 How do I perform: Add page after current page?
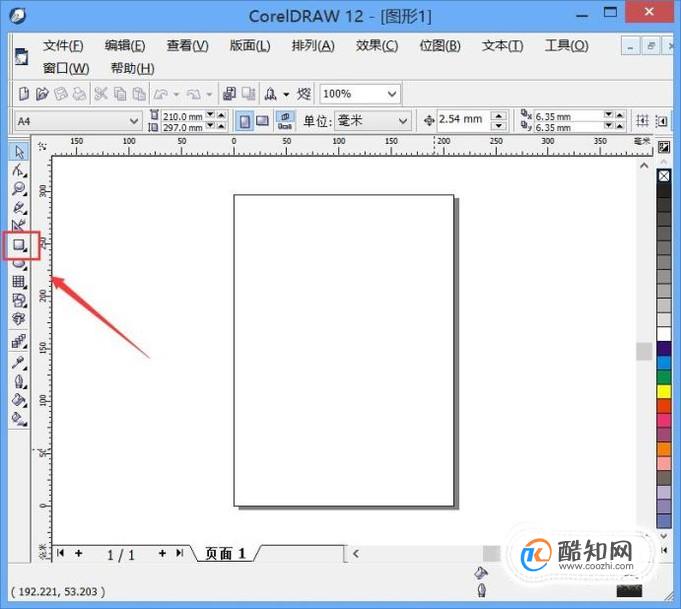(x=162, y=553)
